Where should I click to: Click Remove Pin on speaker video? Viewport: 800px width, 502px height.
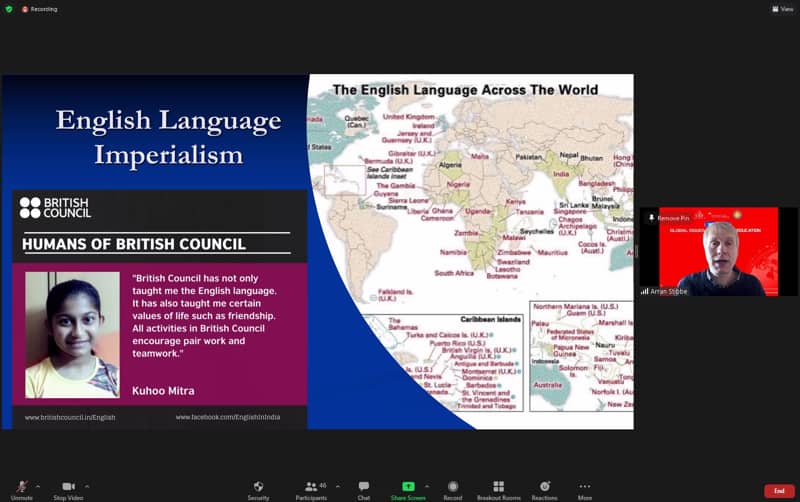click(670, 217)
